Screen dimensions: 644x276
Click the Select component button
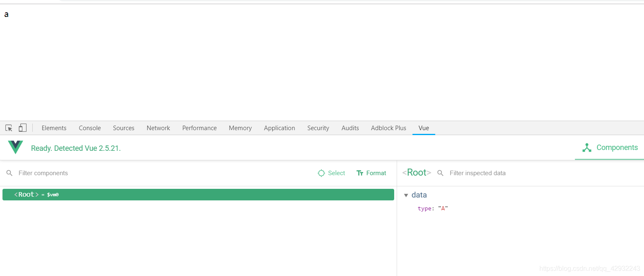click(x=331, y=173)
